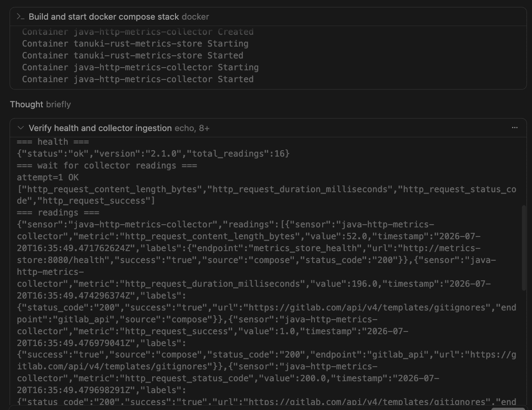The image size is (532, 410).
Task: Open the Build and start docker compose stack header
Action: [268, 16]
